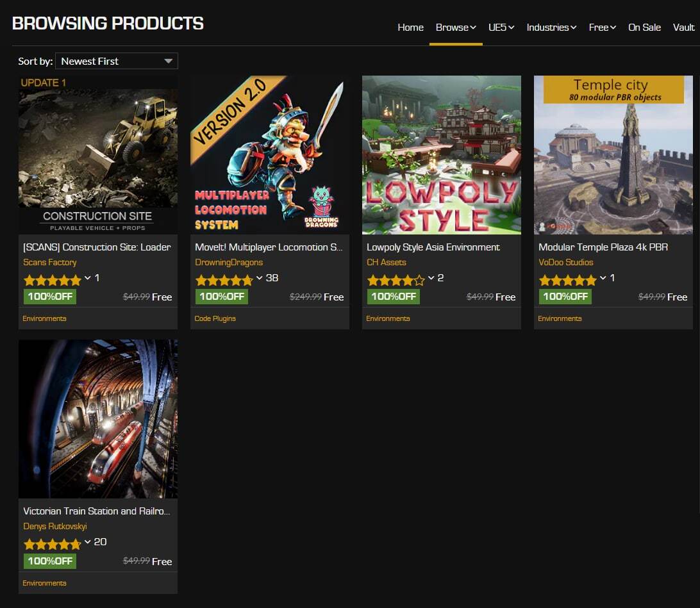Expand the Browse menu
700x608 pixels.
point(455,28)
